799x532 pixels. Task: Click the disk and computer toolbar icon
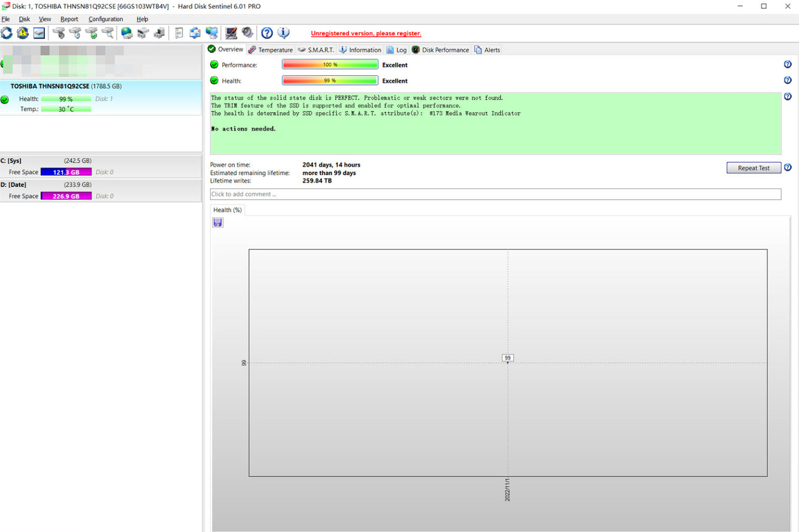tap(159, 33)
